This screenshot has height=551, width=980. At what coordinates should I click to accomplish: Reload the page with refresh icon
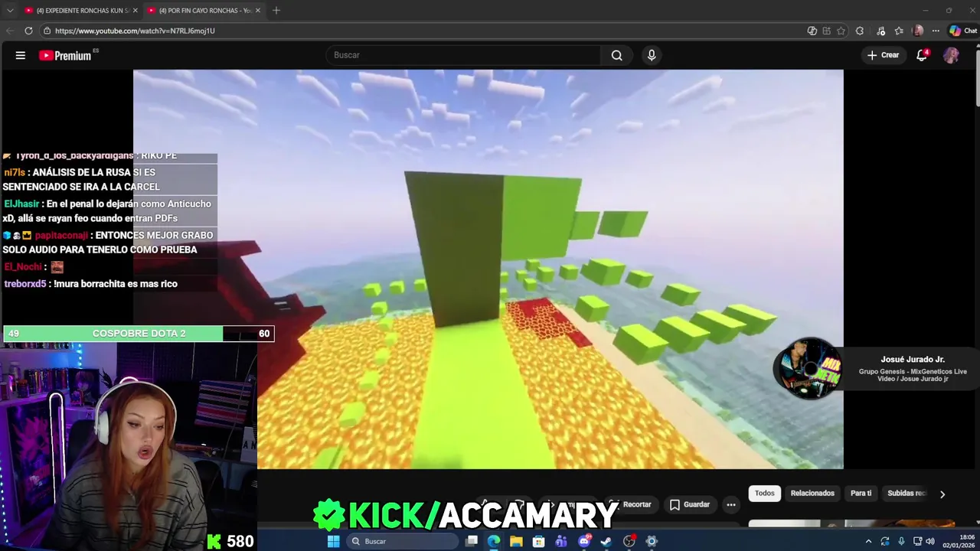tap(28, 31)
